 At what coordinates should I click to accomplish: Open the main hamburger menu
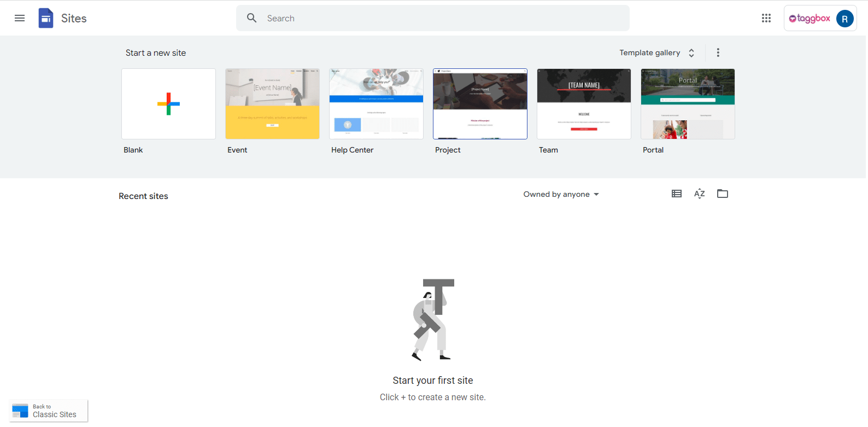tap(20, 18)
